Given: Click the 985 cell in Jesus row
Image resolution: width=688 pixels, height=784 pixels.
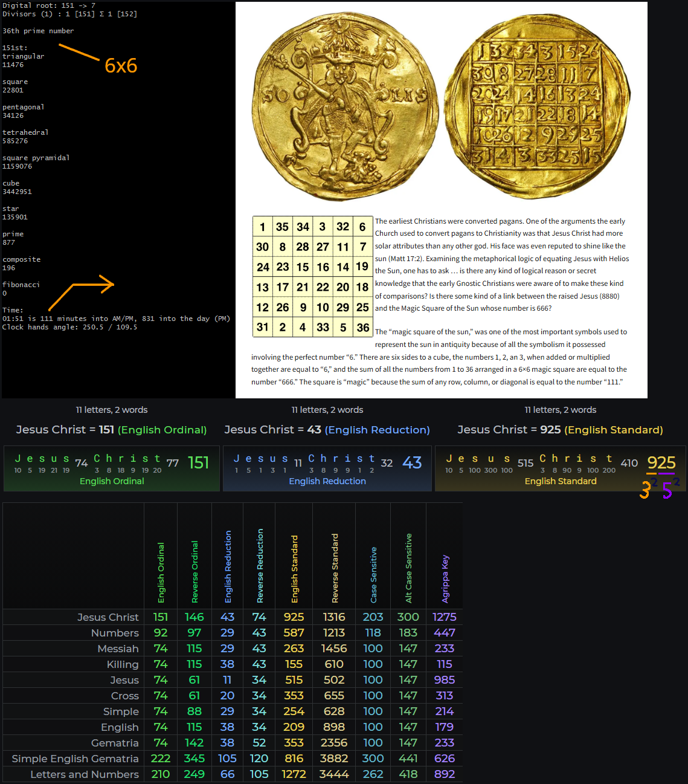Looking at the screenshot, I should (x=445, y=680).
